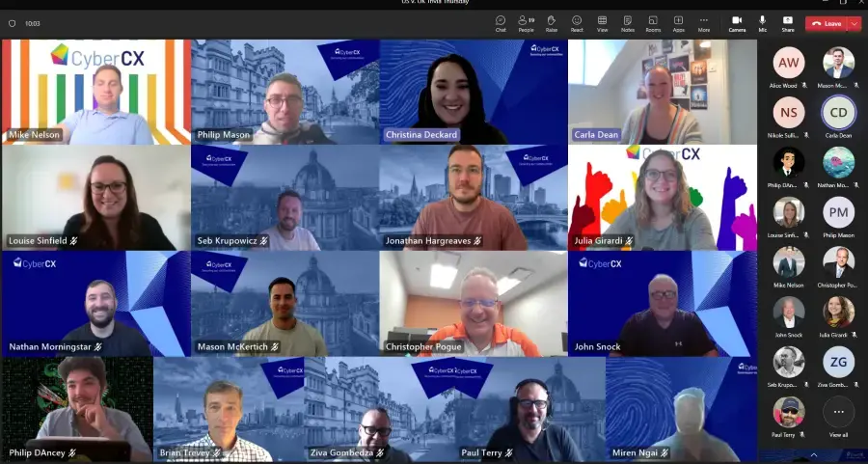Image resolution: width=868 pixels, height=464 pixels.
Task: Open the View layout options
Action: pyautogui.click(x=602, y=22)
